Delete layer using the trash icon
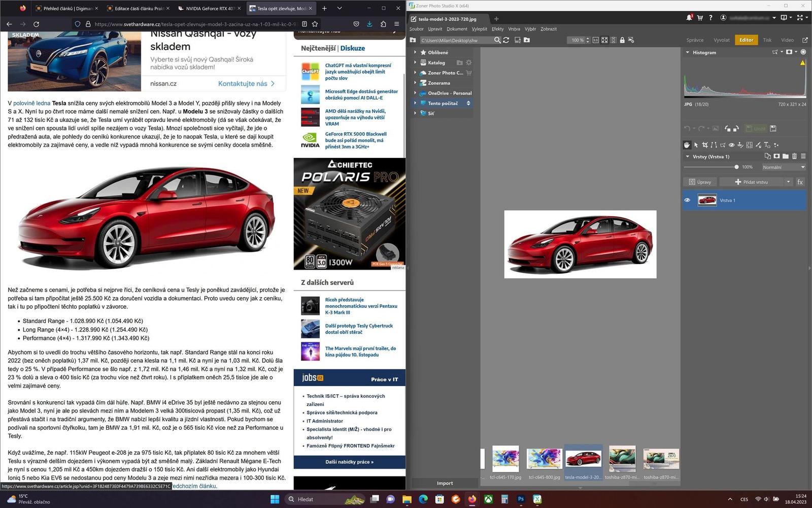Image resolution: width=812 pixels, height=508 pixels. tap(794, 156)
